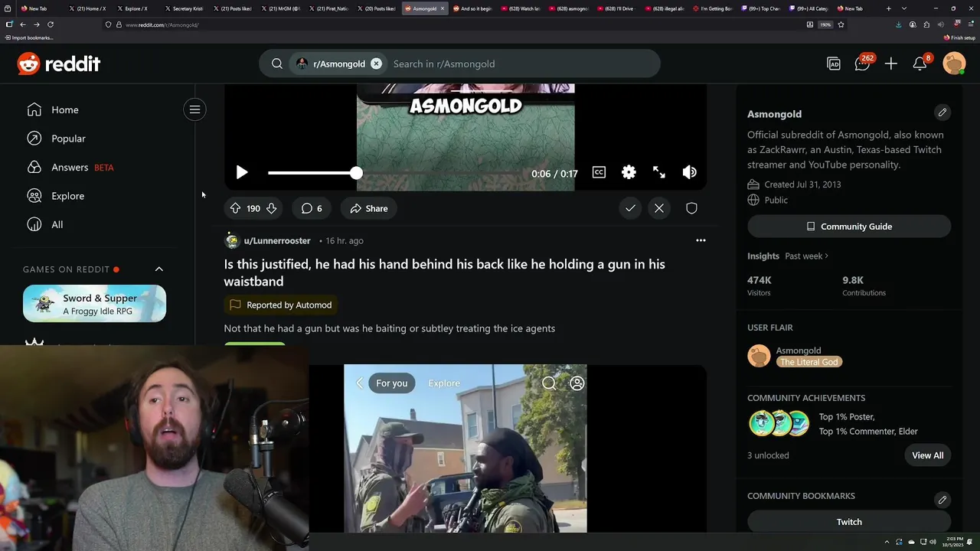Click the profile icon in embedded video
This screenshot has height=551, width=980.
point(577,383)
